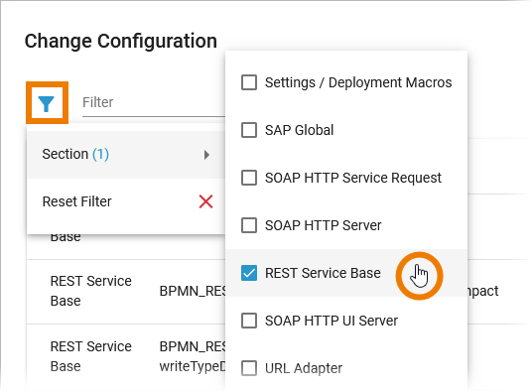532x392 pixels.
Task: Click the 'URL Adapter' option text
Action: pos(304,368)
